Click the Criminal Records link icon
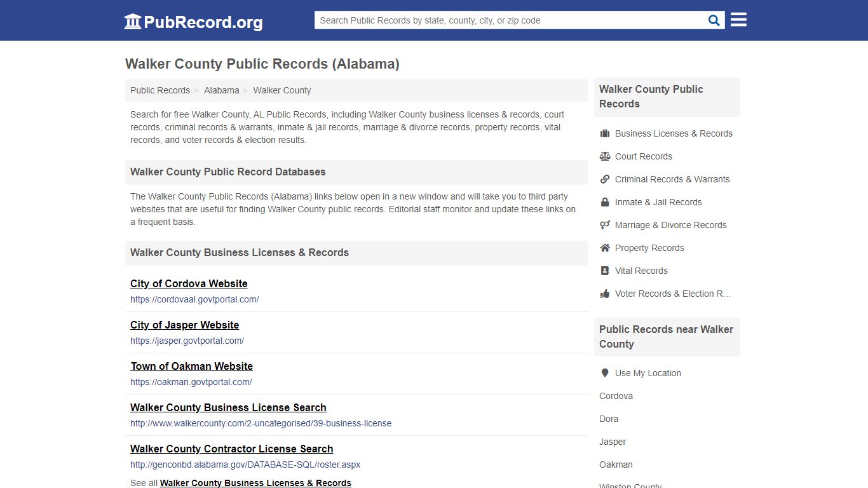The width and height of the screenshot is (868, 488). (x=605, y=179)
